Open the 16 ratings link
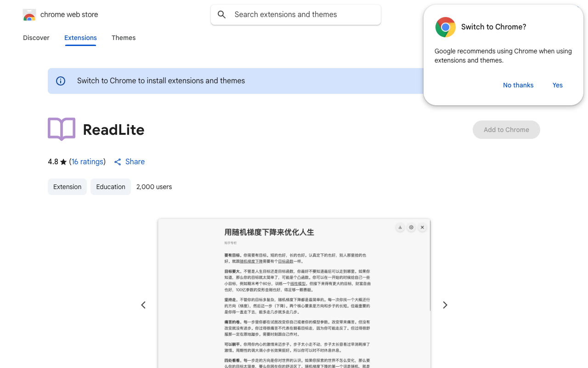This screenshot has height=368, width=588. point(87,162)
